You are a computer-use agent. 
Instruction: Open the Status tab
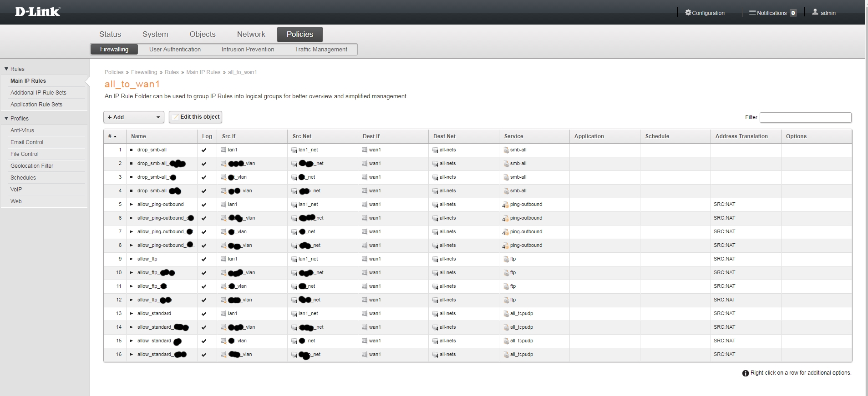tap(110, 34)
